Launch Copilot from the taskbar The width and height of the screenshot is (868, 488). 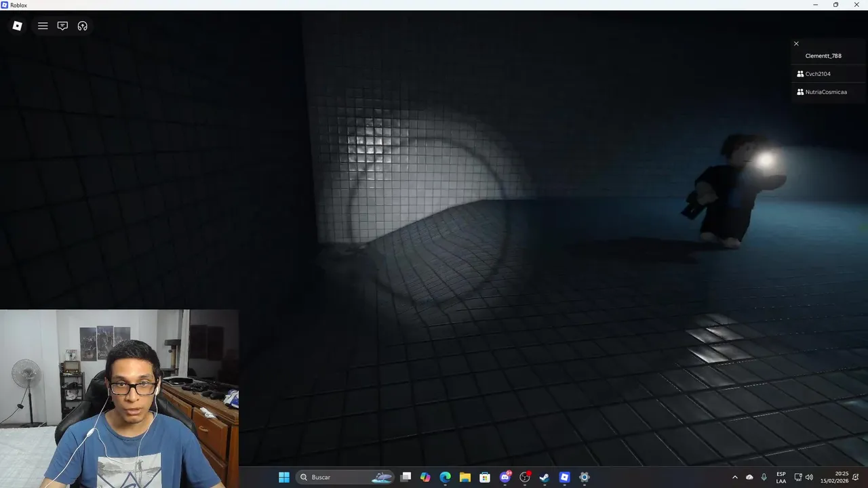pyautogui.click(x=425, y=477)
